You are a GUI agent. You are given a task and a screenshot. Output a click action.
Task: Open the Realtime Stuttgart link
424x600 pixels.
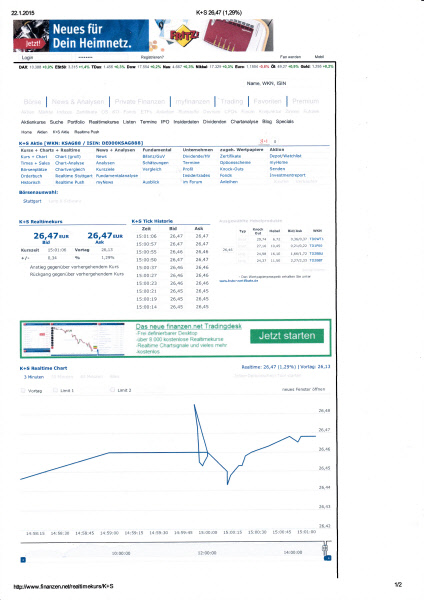coord(73,176)
